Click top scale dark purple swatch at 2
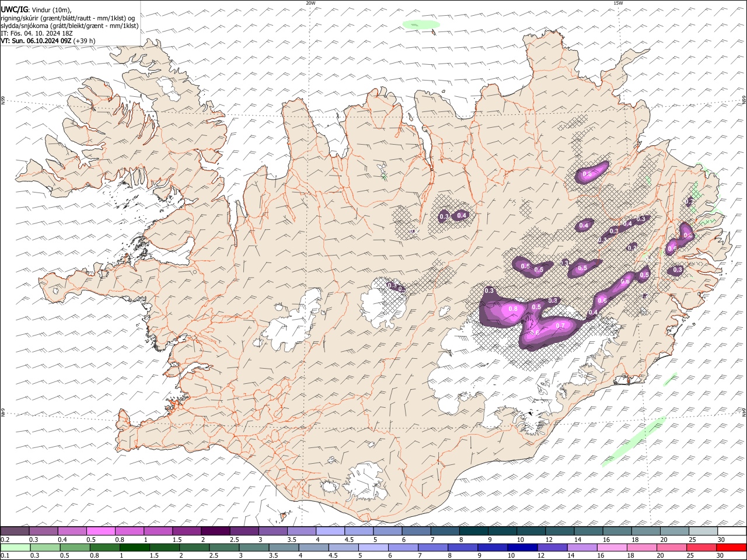This screenshot has width=747, height=560. 215,531
